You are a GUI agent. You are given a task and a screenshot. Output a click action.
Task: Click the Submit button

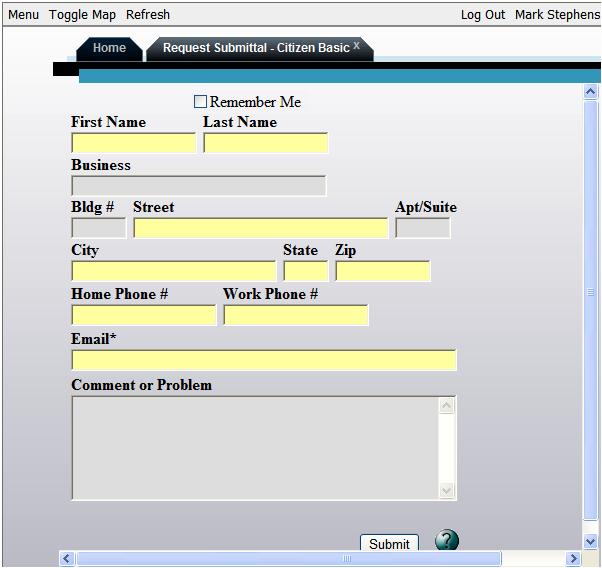pos(389,543)
